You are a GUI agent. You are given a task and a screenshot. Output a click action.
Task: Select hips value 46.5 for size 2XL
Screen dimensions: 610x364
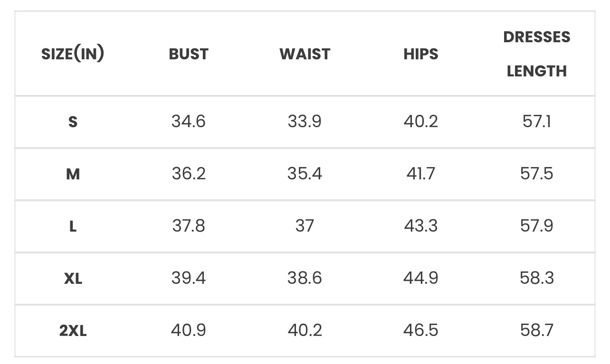[421, 330]
